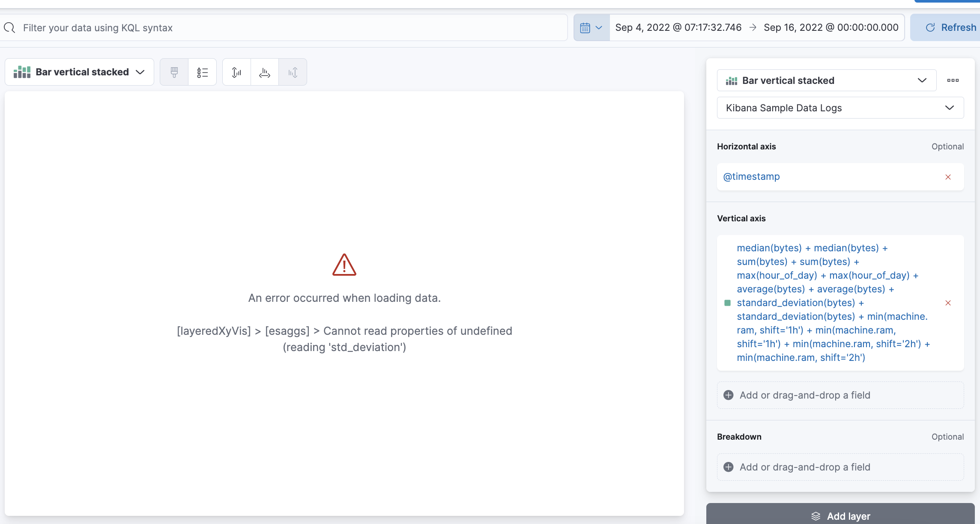
Task: Click end date Sep 16, 2022
Action: tap(831, 28)
